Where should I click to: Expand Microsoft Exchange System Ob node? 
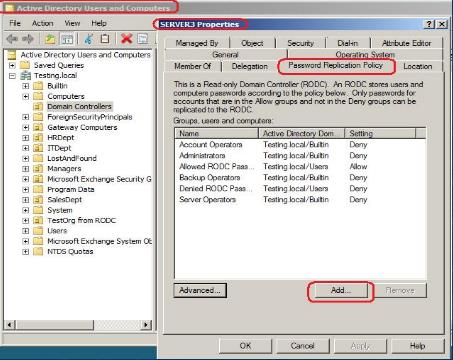pos(26,241)
